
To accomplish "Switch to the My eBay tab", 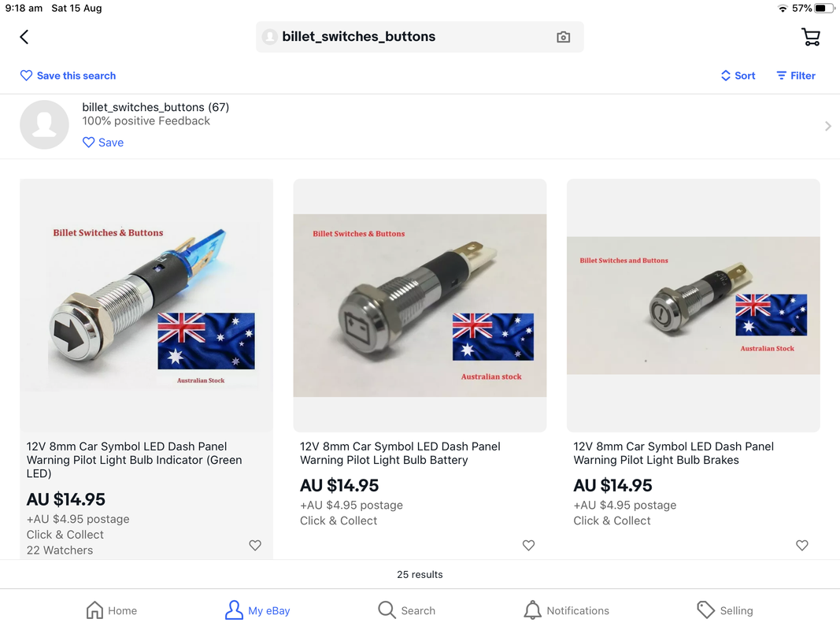I will [257, 610].
